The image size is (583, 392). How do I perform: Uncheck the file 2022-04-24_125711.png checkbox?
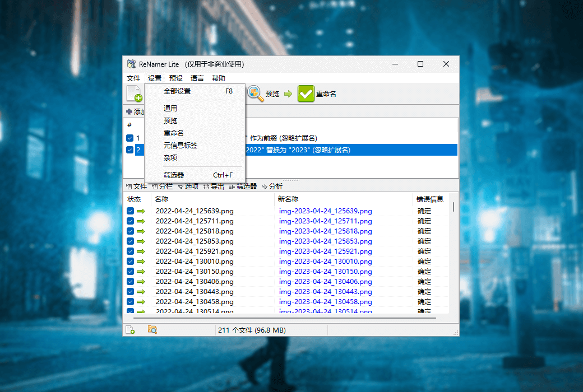130,221
